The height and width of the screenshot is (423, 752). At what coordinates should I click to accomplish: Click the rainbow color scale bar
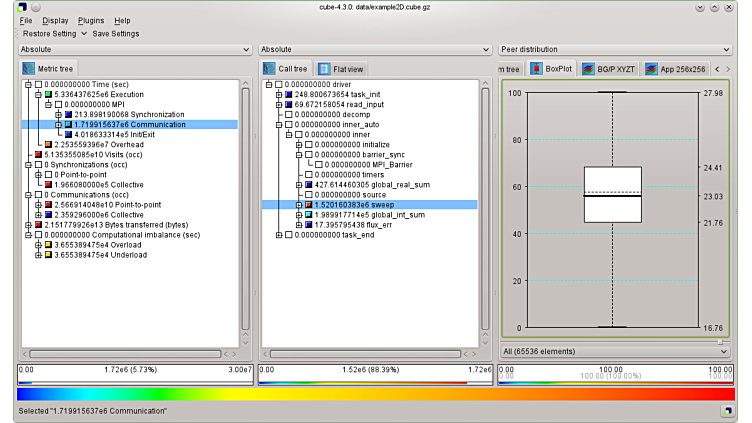click(x=375, y=394)
